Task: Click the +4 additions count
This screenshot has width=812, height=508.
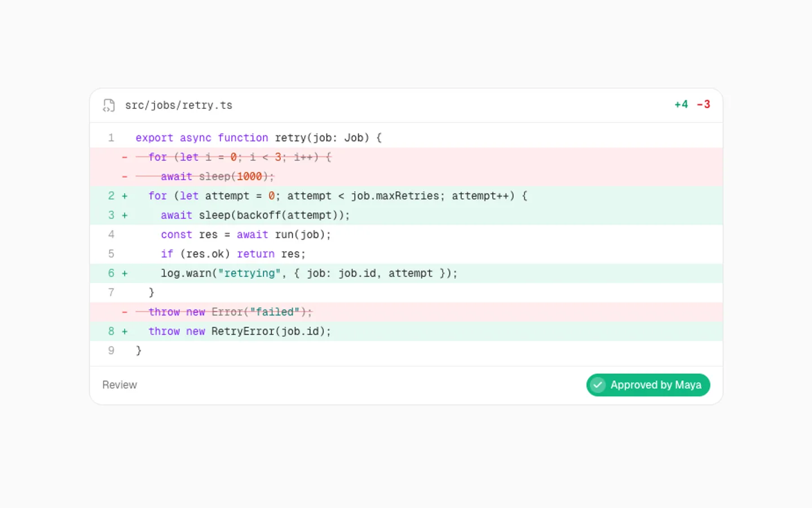Action: pos(681,104)
